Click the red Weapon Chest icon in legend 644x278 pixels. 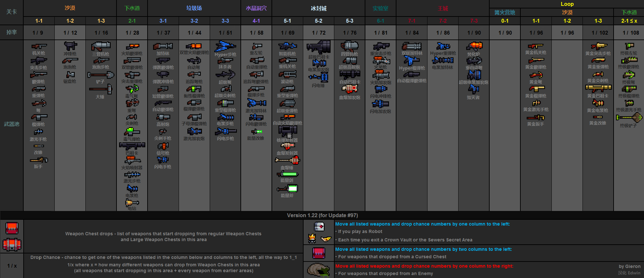pos(12,228)
